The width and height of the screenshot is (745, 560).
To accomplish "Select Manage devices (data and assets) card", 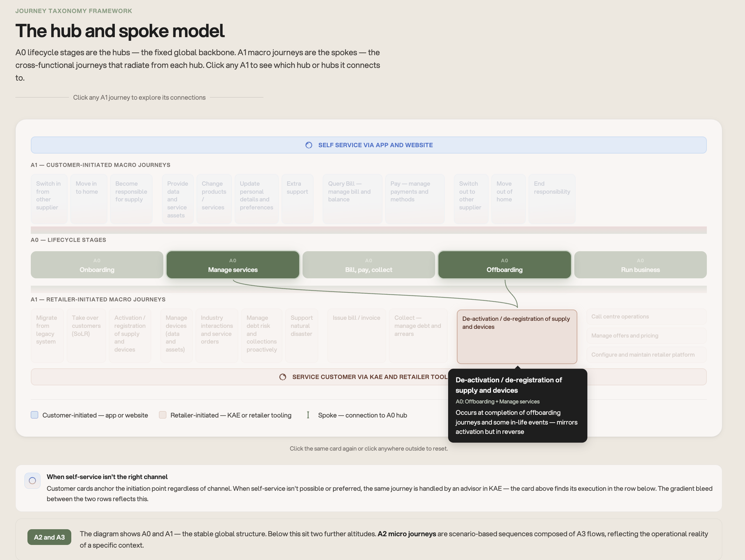I will [x=176, y=336].
